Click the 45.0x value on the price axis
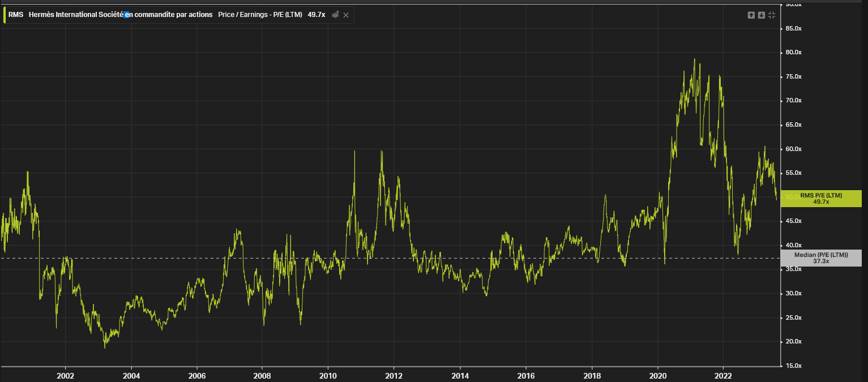868x382 pixels. (x=793, y=221)
